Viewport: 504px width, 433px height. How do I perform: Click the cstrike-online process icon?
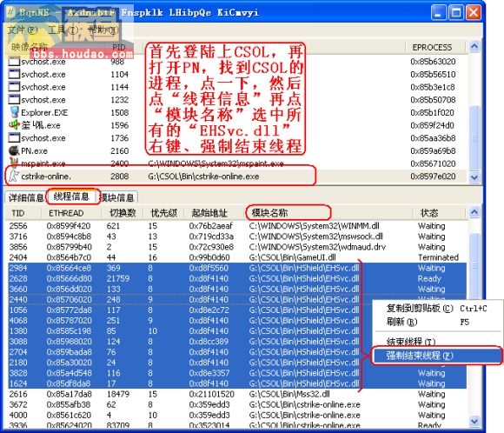(x=14, y=177)
